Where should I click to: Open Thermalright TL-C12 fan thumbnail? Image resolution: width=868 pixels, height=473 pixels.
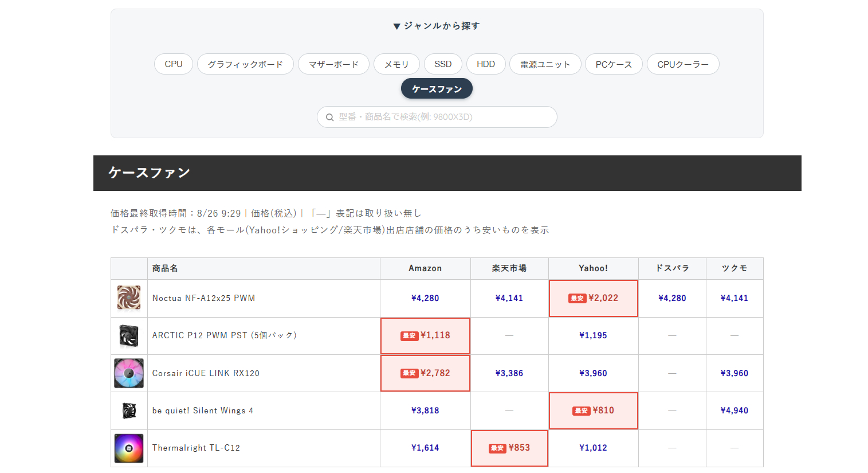click(x=129, y=448)
